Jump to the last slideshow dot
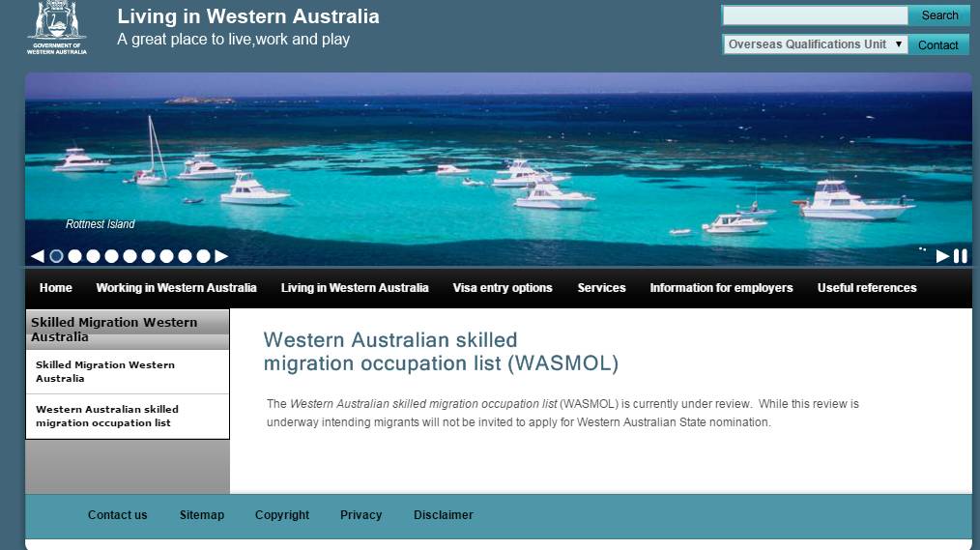 203,256
